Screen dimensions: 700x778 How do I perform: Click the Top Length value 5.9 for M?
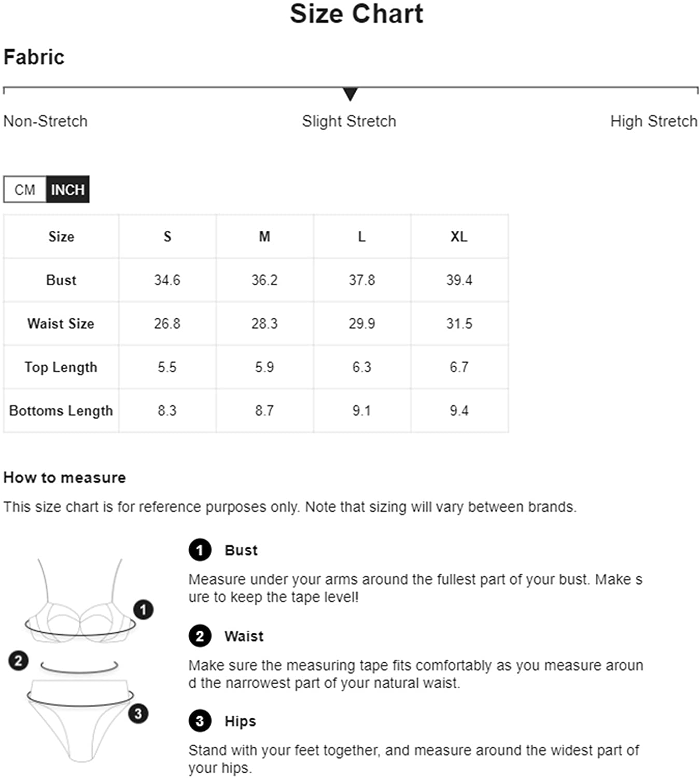click(x=264, y=367)
